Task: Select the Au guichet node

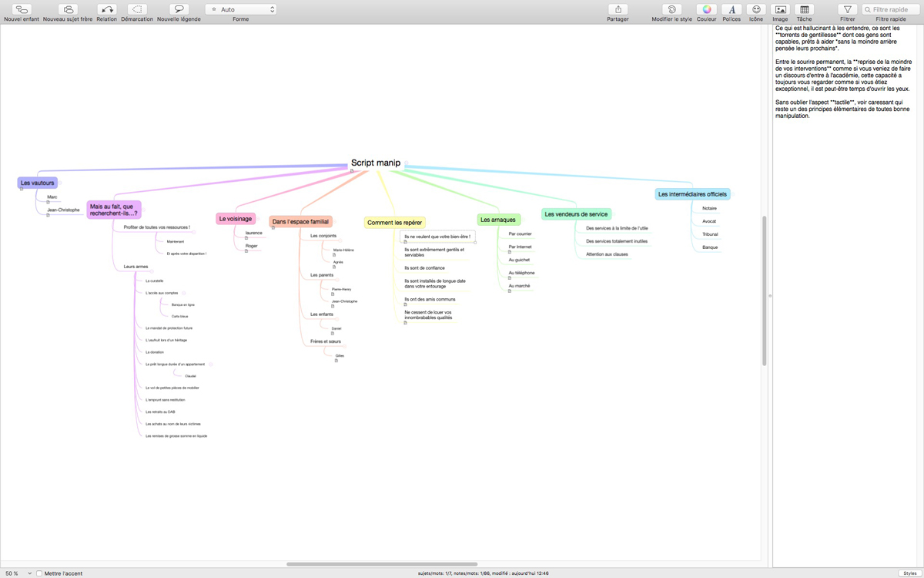Action: (519, 260)
